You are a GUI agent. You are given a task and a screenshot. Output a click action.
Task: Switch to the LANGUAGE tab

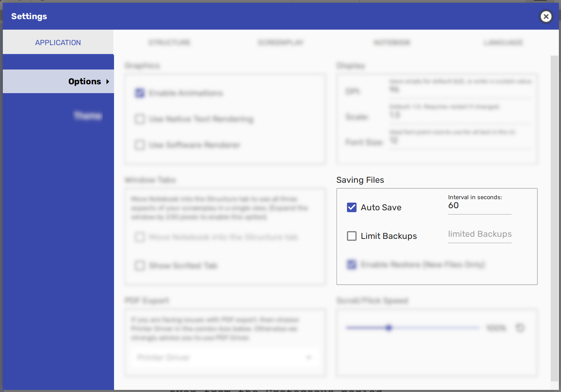[503, 42]
